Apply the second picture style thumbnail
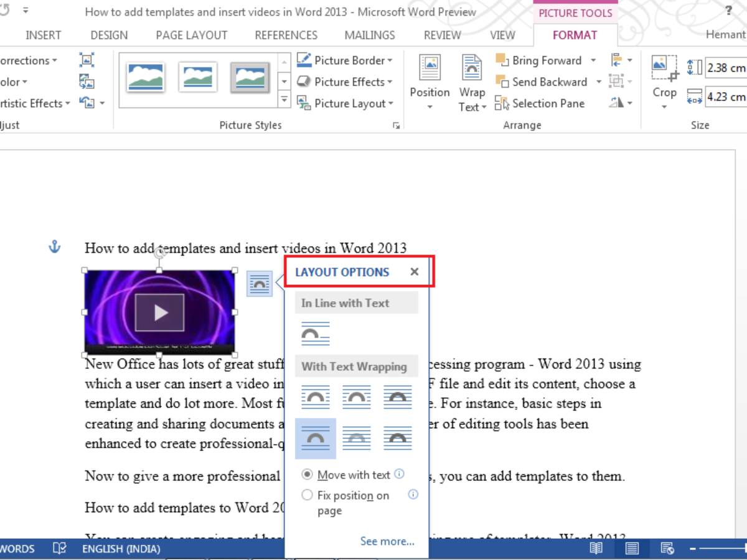This screenshot has height=560, width=747. tap(198, 77)
